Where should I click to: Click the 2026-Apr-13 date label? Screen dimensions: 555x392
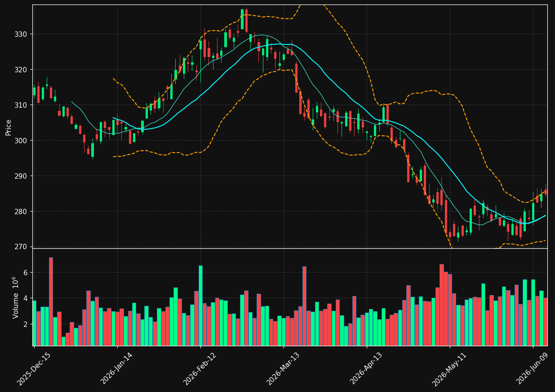[x=367, y=369]
